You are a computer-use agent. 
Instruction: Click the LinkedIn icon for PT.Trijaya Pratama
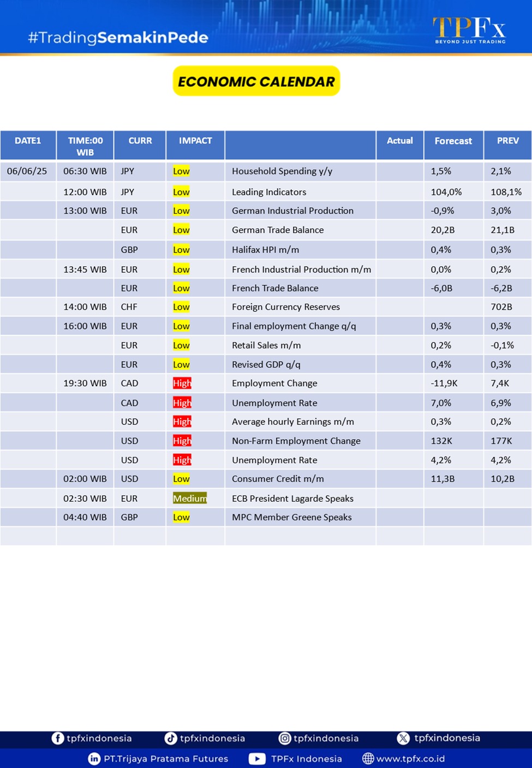coord(94,758)
